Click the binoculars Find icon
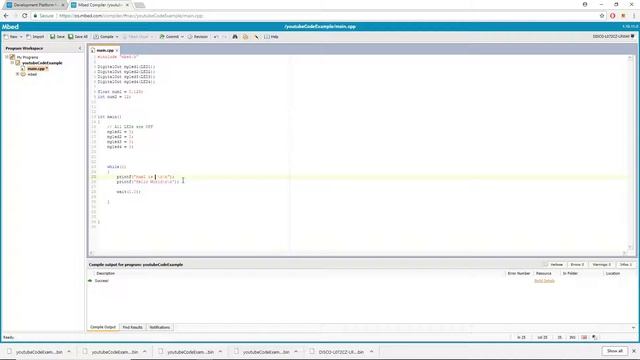Image resolution: width=640 pixels, height=360 pixels. [235, 37]
